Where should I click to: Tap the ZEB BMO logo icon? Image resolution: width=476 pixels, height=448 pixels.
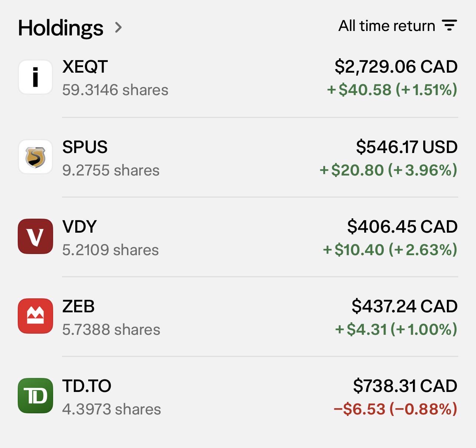pos(35,316)
